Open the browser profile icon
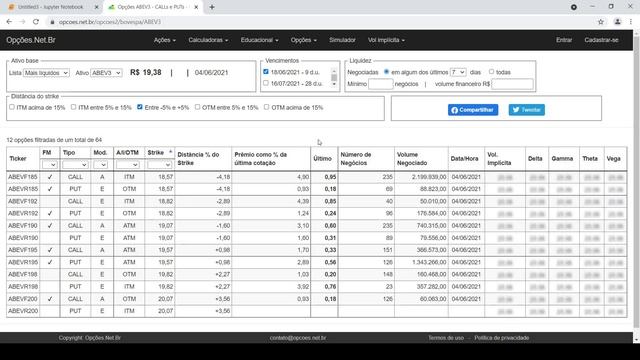This screenshot has height=360, width=640. (x=618, y=22)
